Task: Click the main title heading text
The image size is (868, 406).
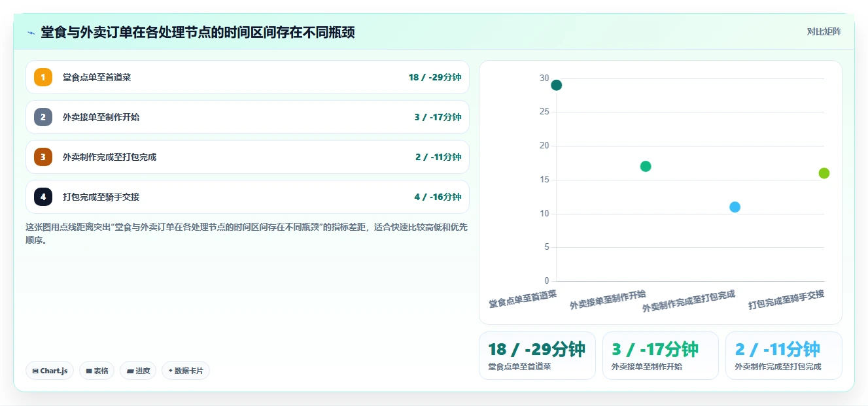Action: click(x=198, y=32)
